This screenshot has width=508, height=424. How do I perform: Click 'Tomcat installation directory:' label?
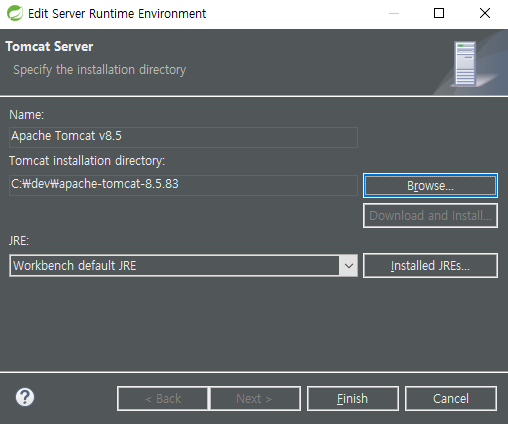[87, 161]
